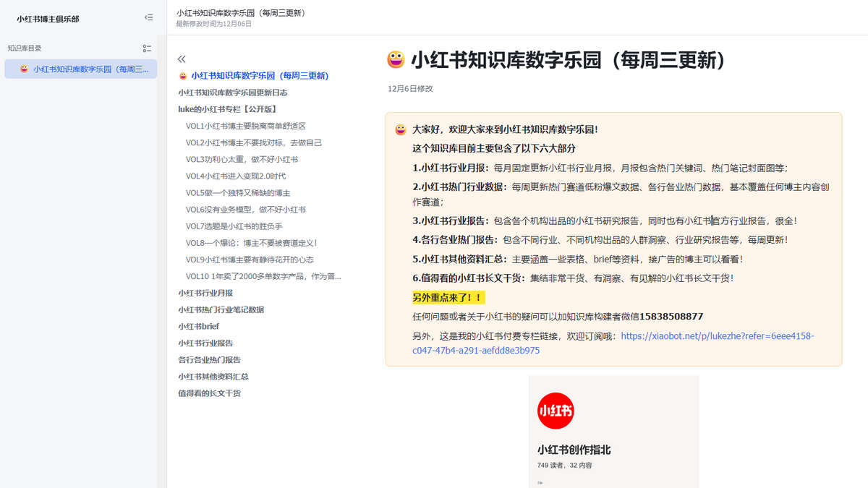This screenshot has height=488, width=868.
Task: Click the highlighted 另外重点来了！！ text
Action: [x=448, y=297]
